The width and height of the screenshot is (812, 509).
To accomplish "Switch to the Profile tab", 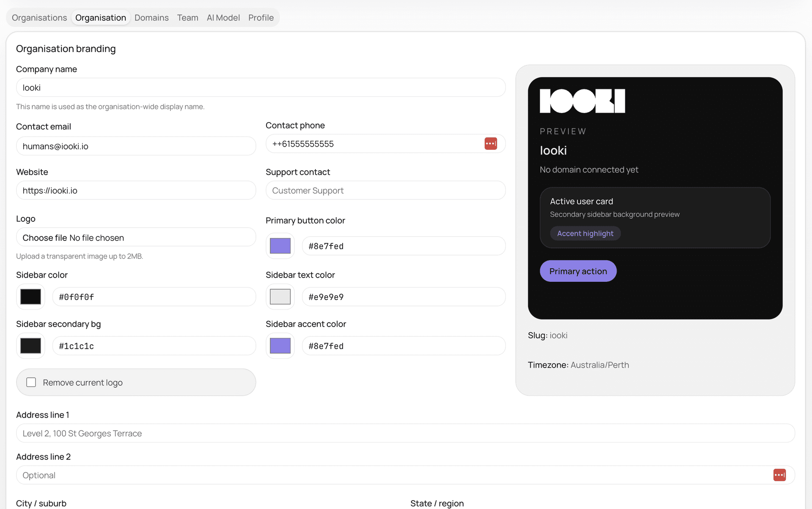I will pos(261,18).
